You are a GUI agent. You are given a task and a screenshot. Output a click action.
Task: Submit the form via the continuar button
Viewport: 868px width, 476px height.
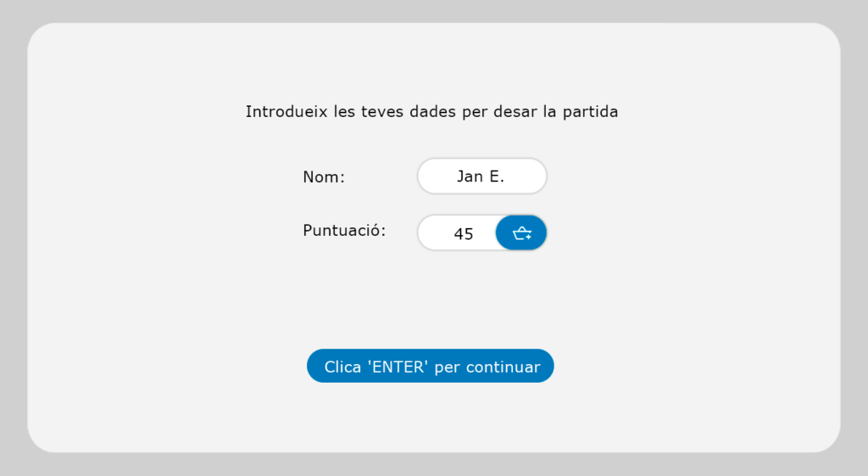431,367
